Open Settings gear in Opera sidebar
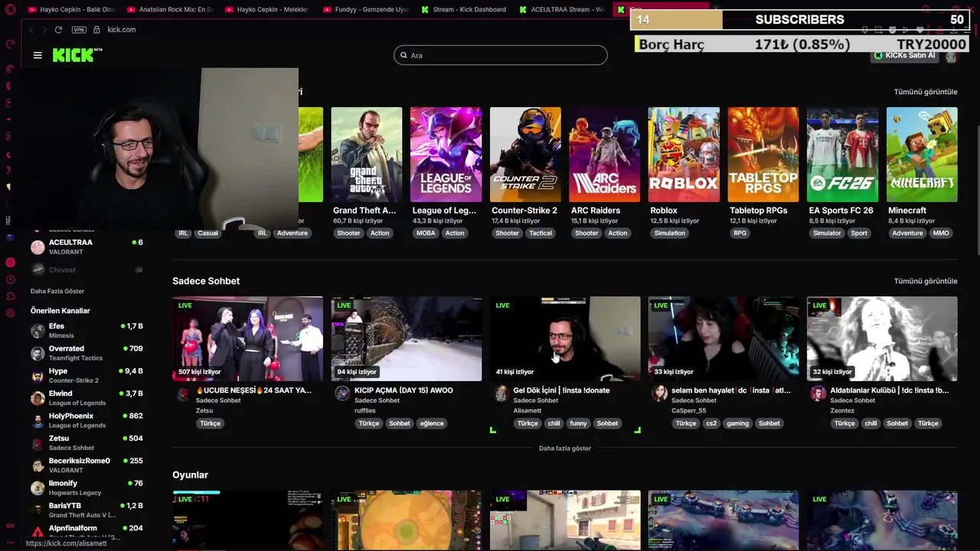Image resolution: width=980 pixels, height=551 pixels. [x=10, y=313]
